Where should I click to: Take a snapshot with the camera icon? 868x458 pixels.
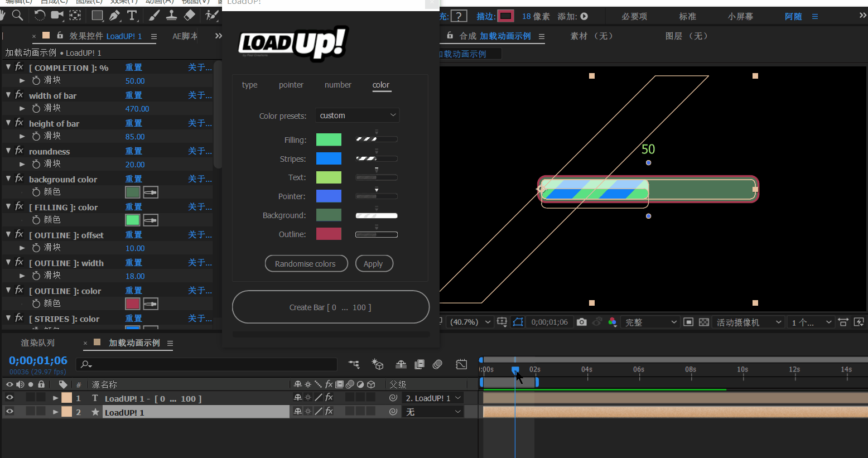[581, 322]
